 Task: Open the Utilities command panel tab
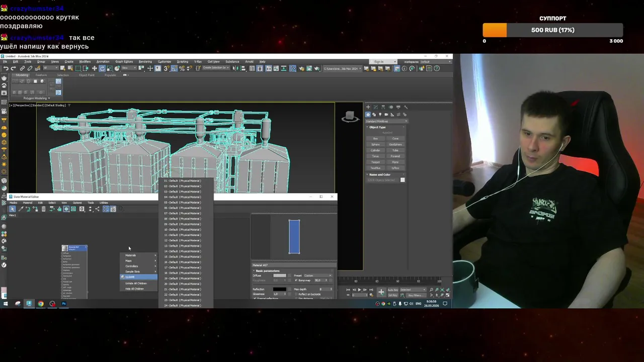406,107
